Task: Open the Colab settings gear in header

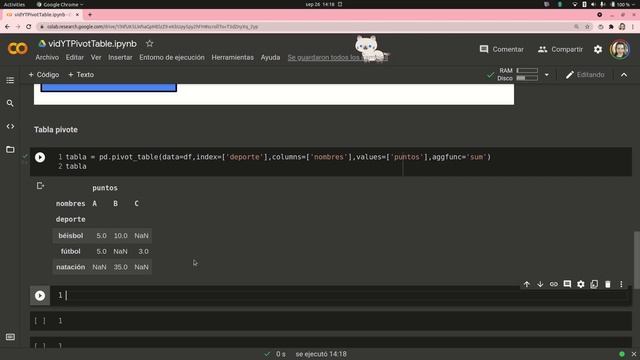Action: click(598, 49)
